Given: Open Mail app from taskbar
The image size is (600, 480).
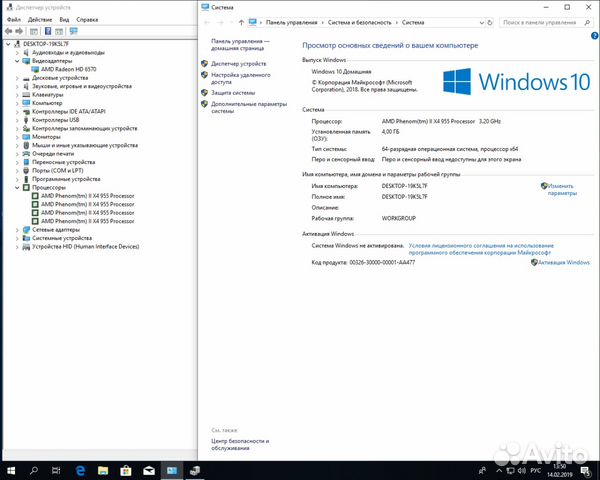Looking at the screenshot, I should pyautogui.click(x=149, y=470).
